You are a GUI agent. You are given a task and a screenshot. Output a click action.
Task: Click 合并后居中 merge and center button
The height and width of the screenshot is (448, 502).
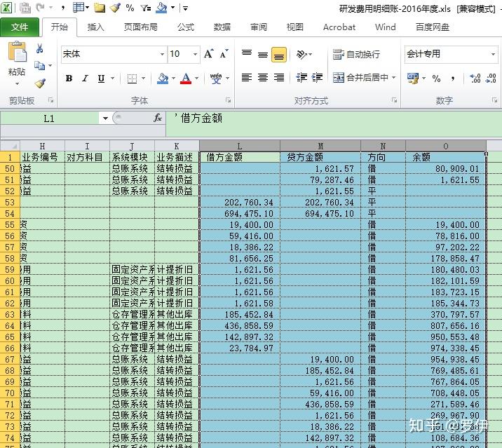tap(360, 78)
